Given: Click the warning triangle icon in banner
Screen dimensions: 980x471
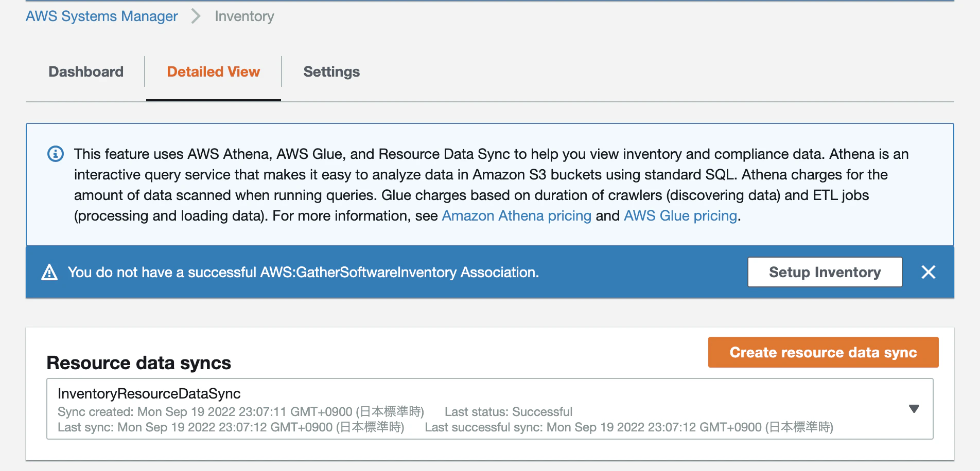Looking at the screenshot, I should pyautogui.click(x=49, y=272).
